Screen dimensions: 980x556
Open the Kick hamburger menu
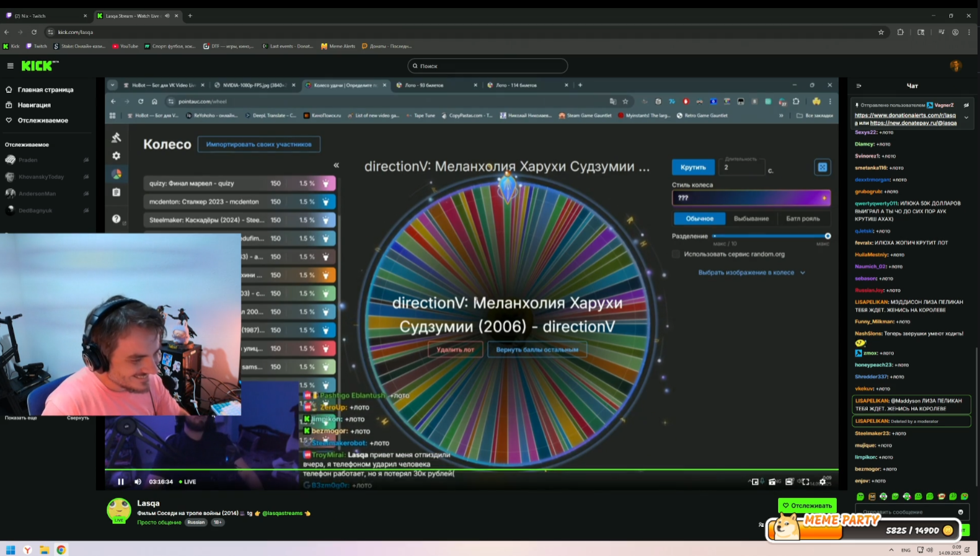(x=10, y=66)
